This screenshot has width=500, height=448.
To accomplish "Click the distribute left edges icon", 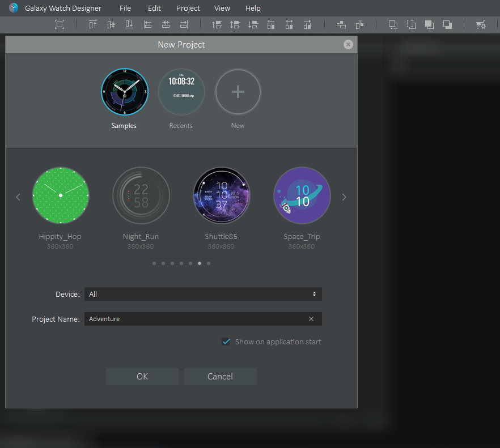I will [x=271, y=24].
